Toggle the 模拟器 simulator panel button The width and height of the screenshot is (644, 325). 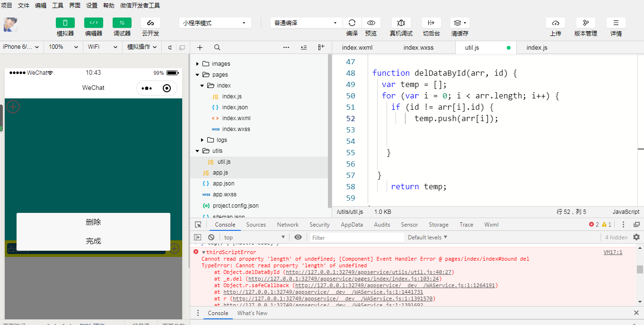point(65,23)
